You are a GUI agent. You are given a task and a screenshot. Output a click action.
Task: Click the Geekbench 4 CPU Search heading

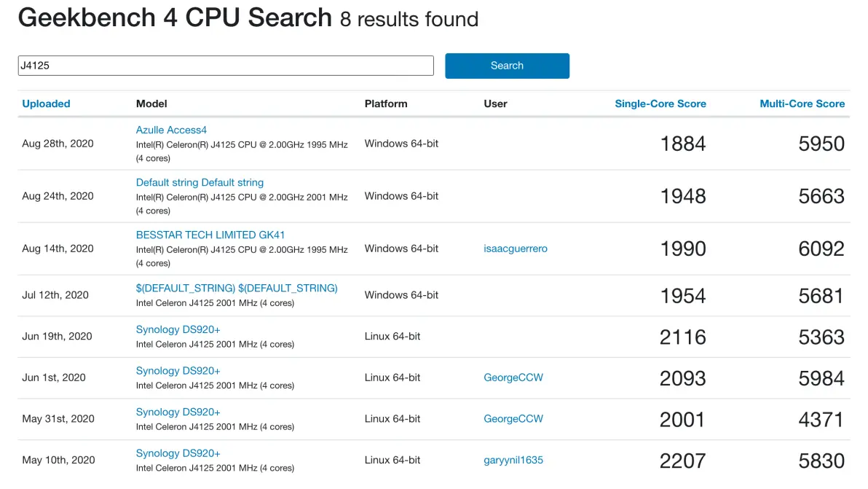175,17
